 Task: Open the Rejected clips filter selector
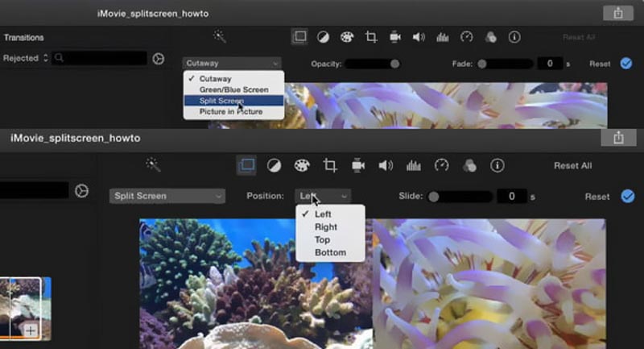[x=26, y=58]
